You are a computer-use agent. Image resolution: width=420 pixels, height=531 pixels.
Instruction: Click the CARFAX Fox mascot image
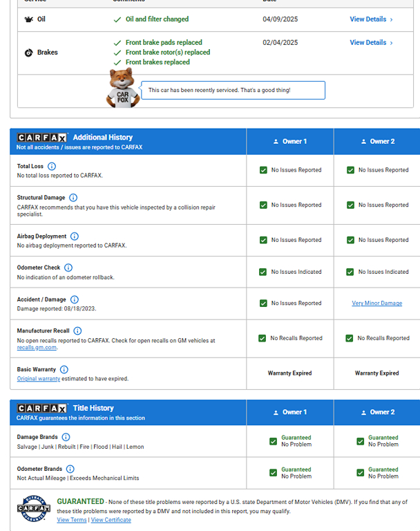pyautogui.click(x=122, y=88)
